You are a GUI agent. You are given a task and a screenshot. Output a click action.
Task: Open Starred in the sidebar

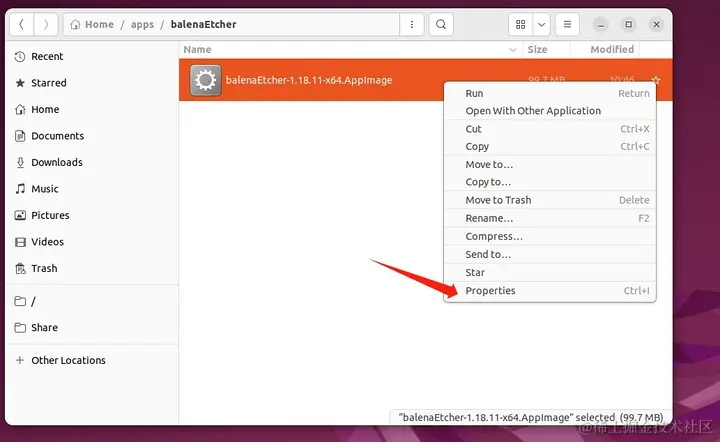click(x=92, y=83)
